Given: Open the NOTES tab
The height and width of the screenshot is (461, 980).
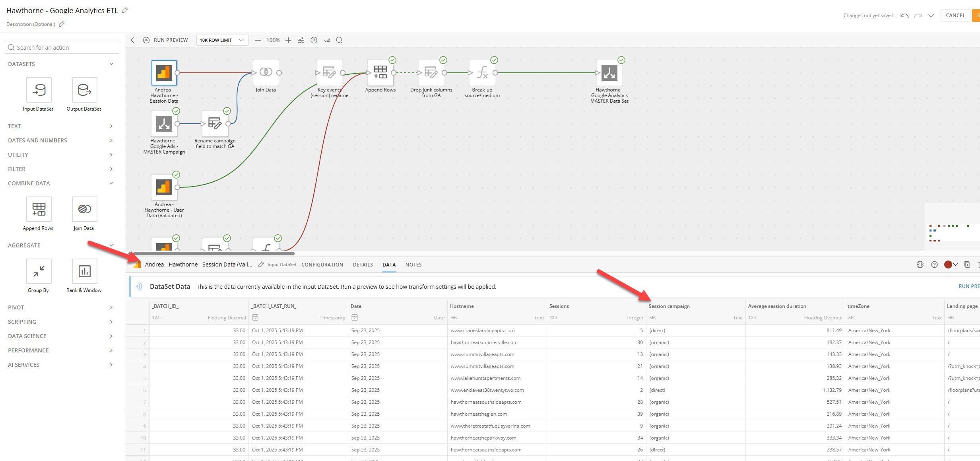Looking at the screenshot, I should click(413, 265).
